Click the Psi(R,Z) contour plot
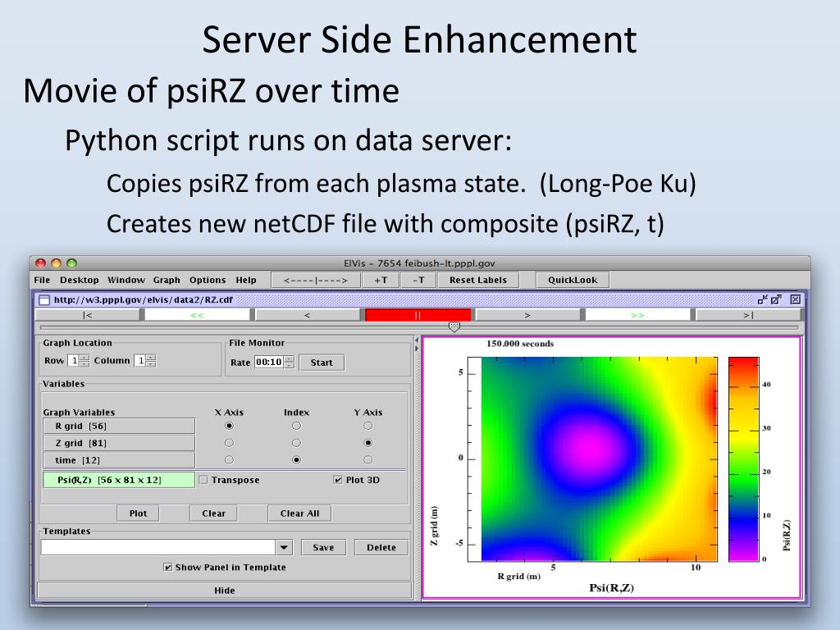The height and width of the screenshot is (630, 840). click(x=599, y=459)
